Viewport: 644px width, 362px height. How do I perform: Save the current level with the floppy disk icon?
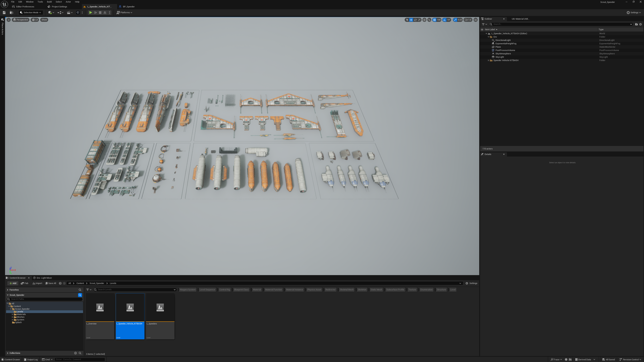coord(4,13)
